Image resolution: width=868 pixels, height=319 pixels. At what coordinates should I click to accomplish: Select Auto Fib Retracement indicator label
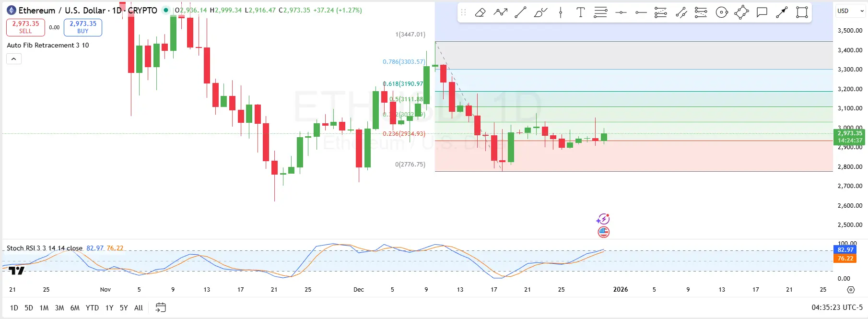48,45
